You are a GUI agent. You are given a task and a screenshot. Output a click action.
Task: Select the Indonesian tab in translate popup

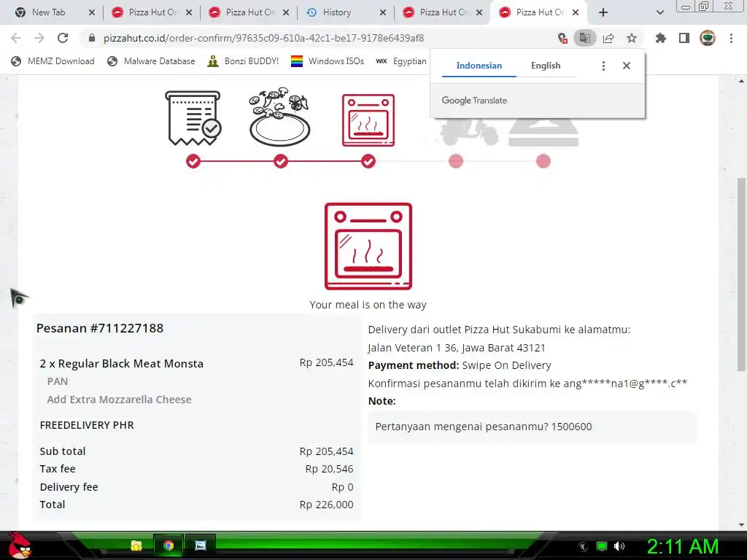coord(479,66)
